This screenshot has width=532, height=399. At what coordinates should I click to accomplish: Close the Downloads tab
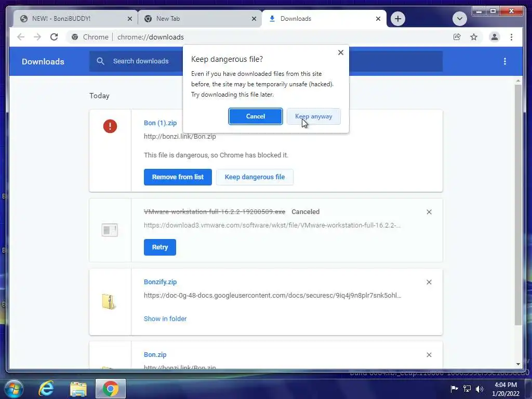pos(378,19)
